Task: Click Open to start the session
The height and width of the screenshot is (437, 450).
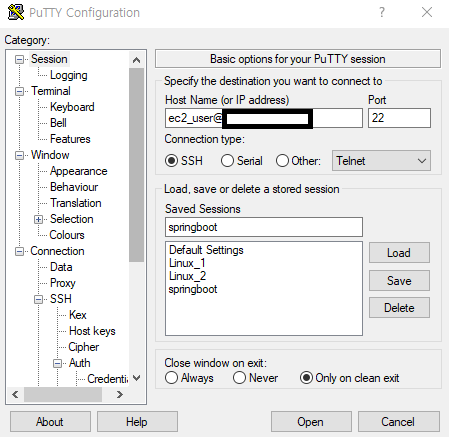Action: pyautogui.click(x=311, y=422)
